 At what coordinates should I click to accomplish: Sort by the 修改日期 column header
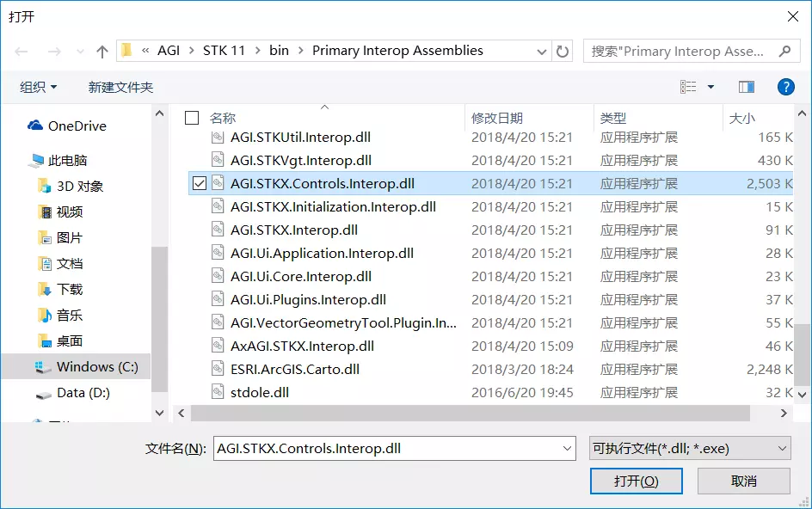496,118
